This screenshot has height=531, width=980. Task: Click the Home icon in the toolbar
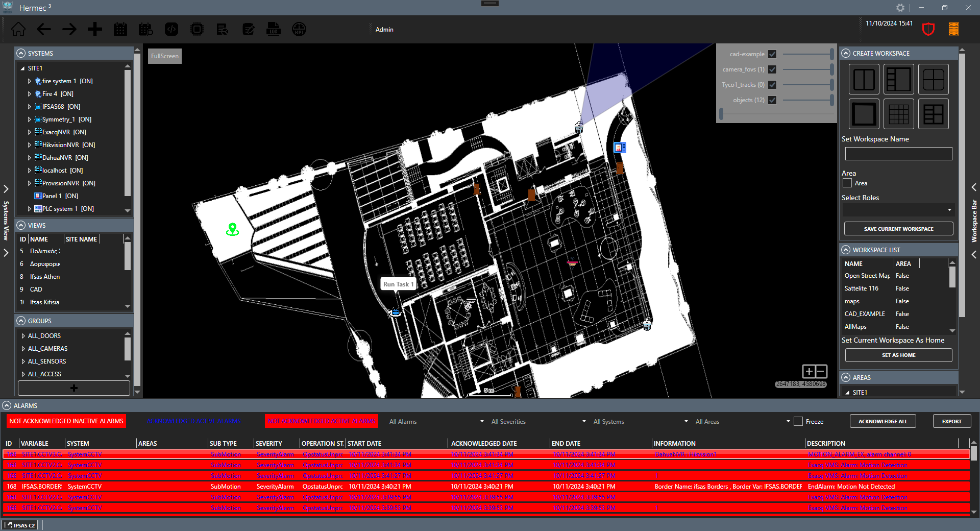pyautogui.click(x=18, y=30)
